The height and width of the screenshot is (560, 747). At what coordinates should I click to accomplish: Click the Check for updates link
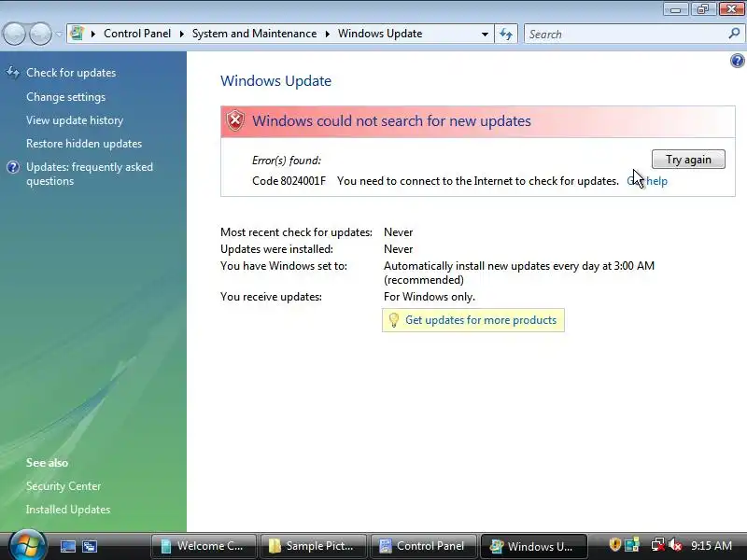point(71,73)
